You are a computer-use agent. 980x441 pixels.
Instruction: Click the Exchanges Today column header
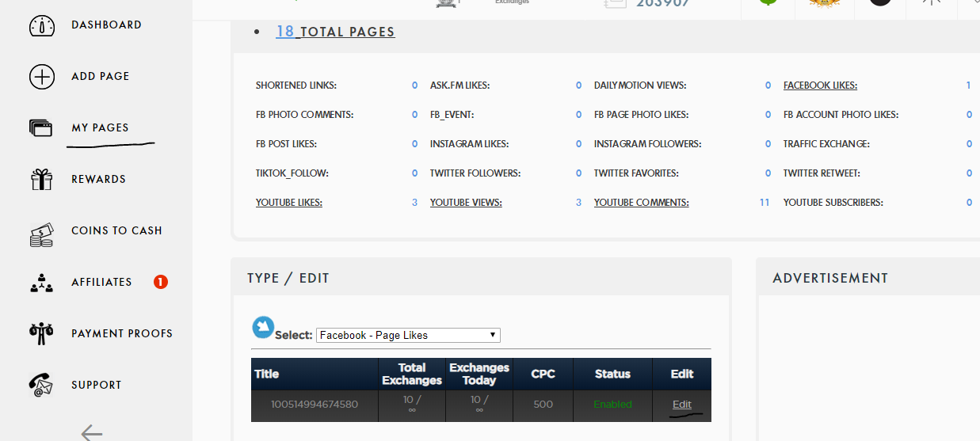pyautogui.click(x=479, y=374)
